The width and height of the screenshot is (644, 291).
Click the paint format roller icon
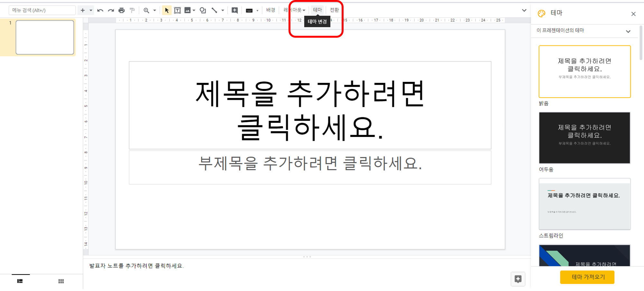[132, 10]
